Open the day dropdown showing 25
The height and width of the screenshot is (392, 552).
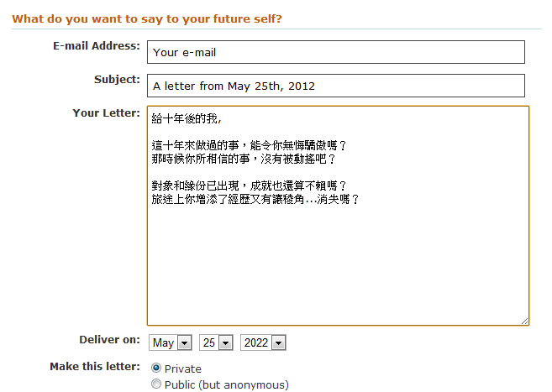(216, 342)
